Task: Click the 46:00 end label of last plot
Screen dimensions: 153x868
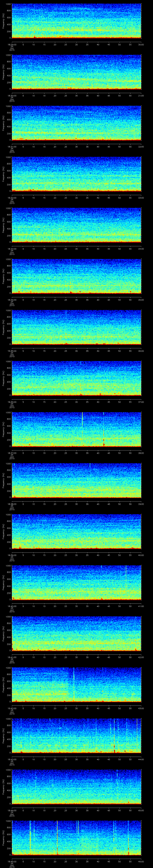Action: (x=141, y=862)
